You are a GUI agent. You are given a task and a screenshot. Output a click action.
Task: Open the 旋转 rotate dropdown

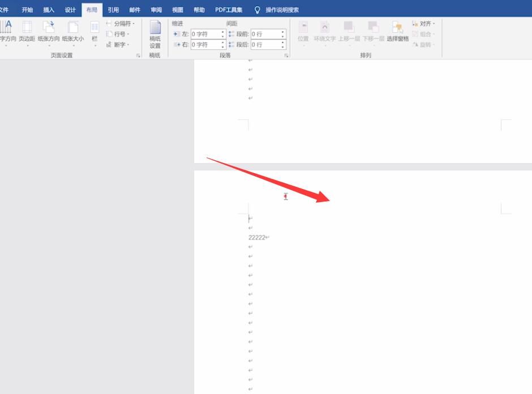click(423, 45)
